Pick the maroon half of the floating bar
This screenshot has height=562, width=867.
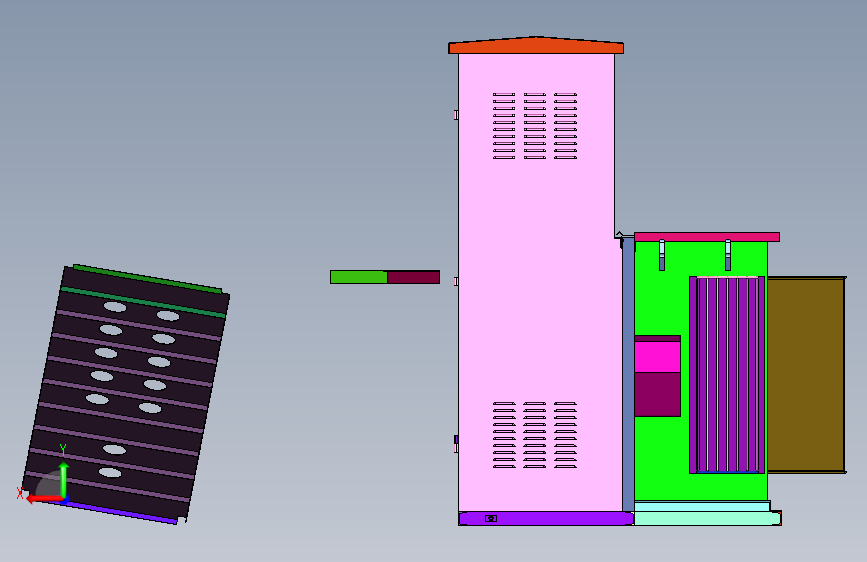point(414,277)
